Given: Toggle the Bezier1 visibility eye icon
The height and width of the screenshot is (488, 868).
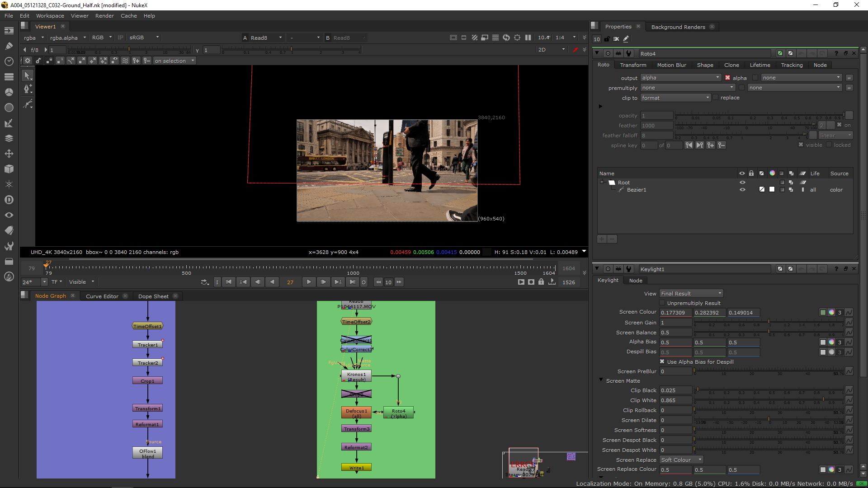Looking at the screenshot, I should (x=742, y=190).
